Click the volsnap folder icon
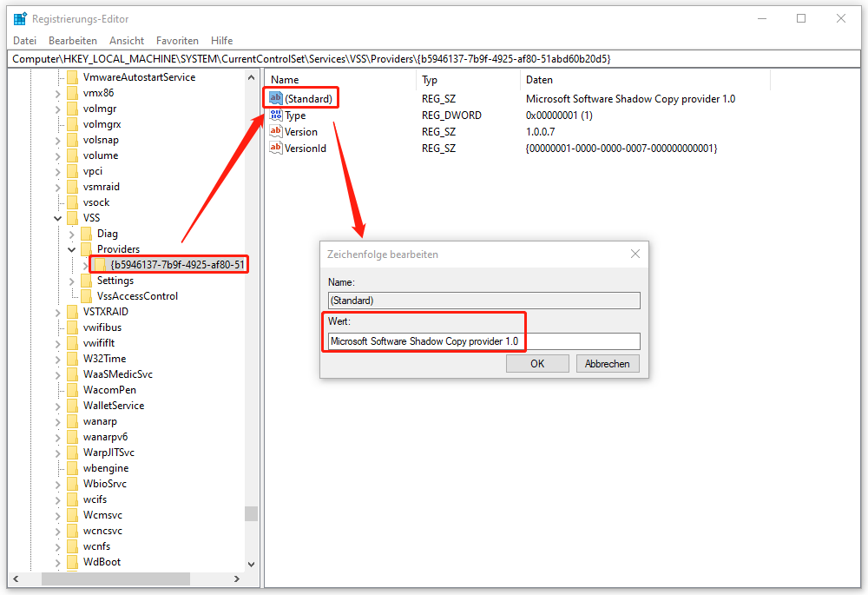868x595 pixels. pyautogui.click(x=73, y=140)
